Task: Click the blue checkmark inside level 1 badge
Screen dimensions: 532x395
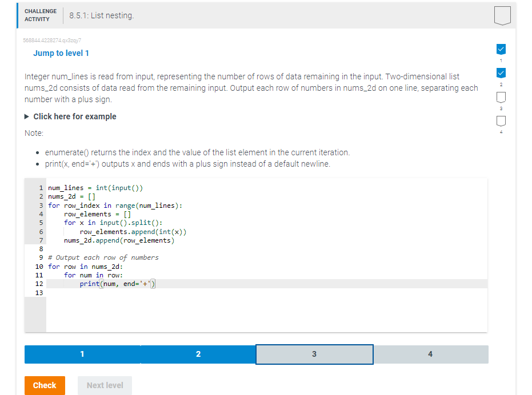Action: pyautogui.click(x=501, y=49)
